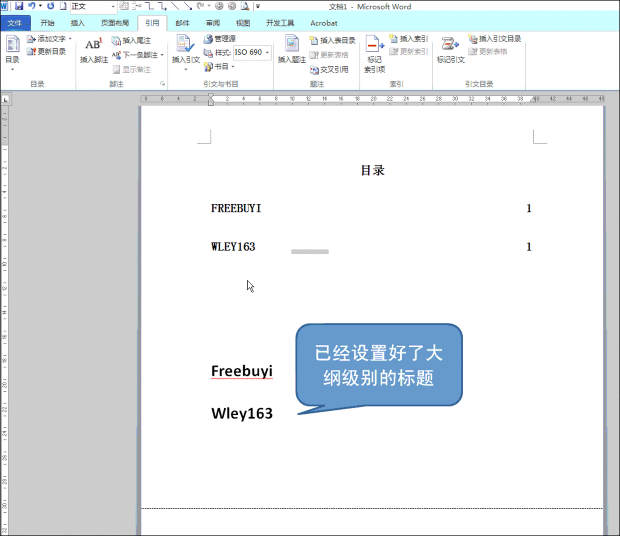Click the ruler tab stop selector
This screenshot has height=536, width=620.
(6, 100)
